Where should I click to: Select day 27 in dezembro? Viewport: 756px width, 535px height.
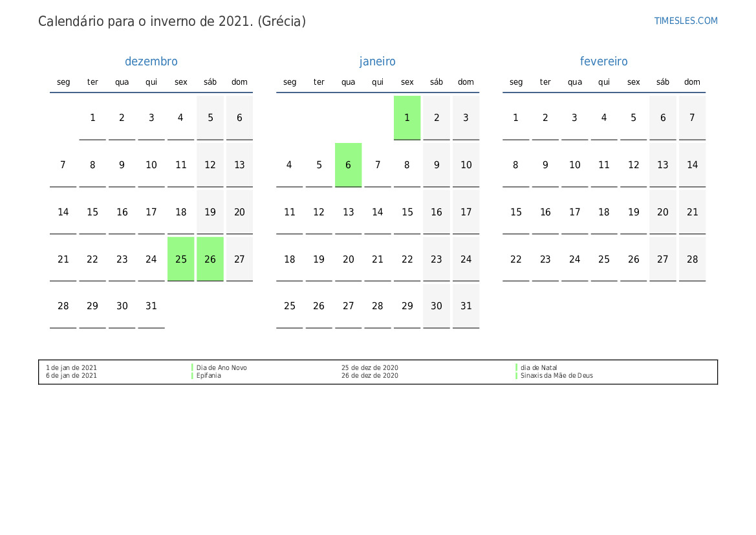(x=240, y=259)
